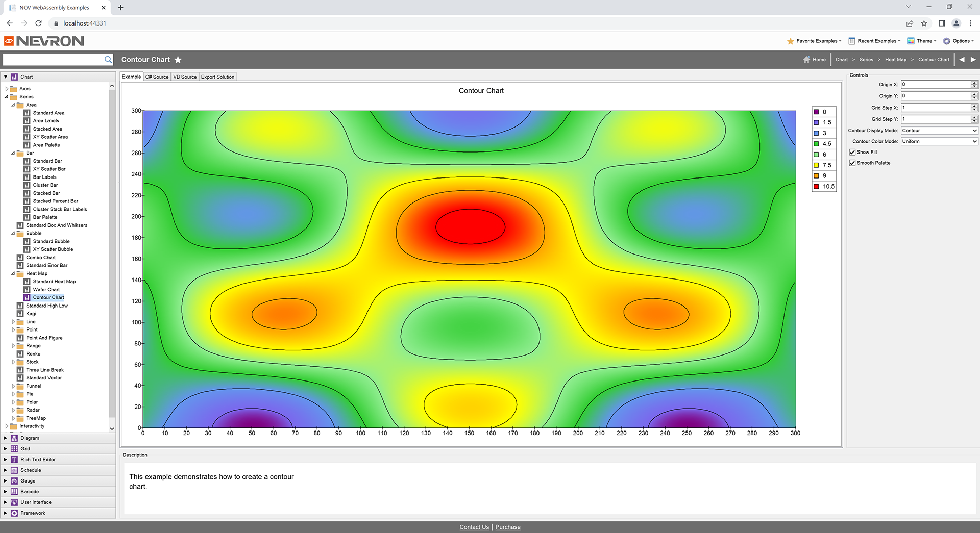The image size is (980, 533).
Task: Click the search magnifier icon
Action: [108, 60]
